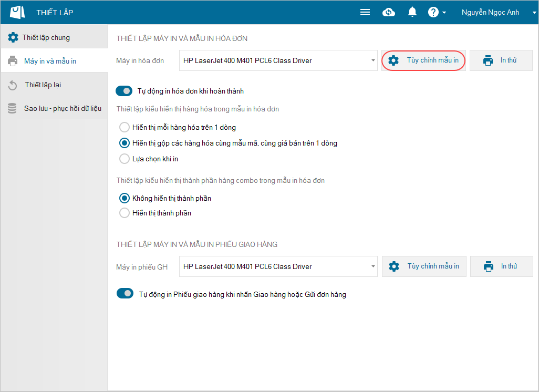Click the gear icon beside Thiết lập chung
The width and height of the screenshot is (539, 392).
point(13,37)
